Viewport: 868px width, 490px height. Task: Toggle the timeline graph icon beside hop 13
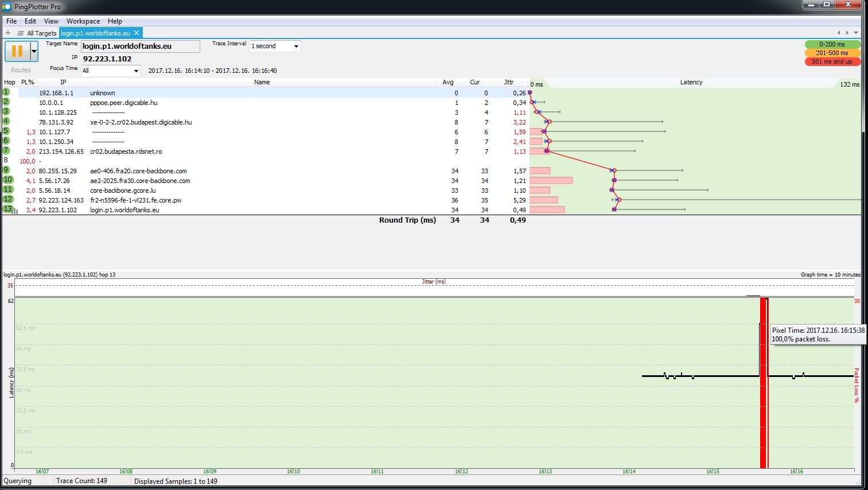tap(16, 211)
